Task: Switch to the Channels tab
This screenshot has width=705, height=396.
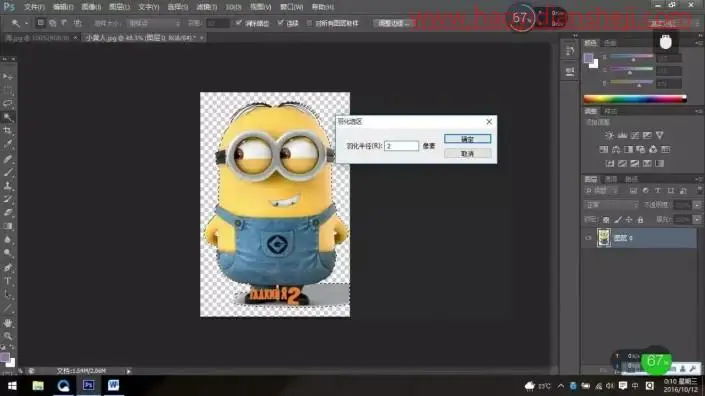Action: 611,179
